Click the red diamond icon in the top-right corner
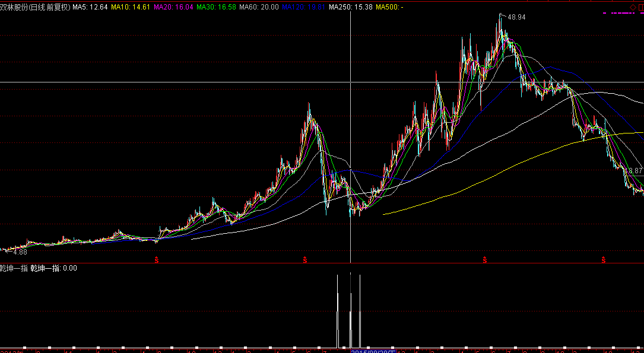 633,7
